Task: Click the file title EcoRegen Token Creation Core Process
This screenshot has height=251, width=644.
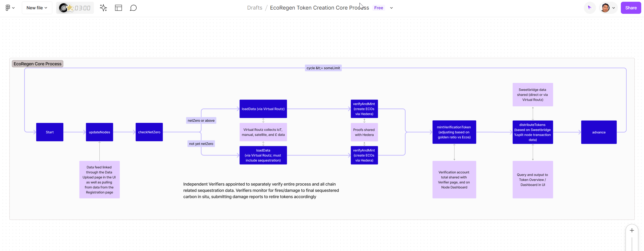Action: click(x=319, y=8)
